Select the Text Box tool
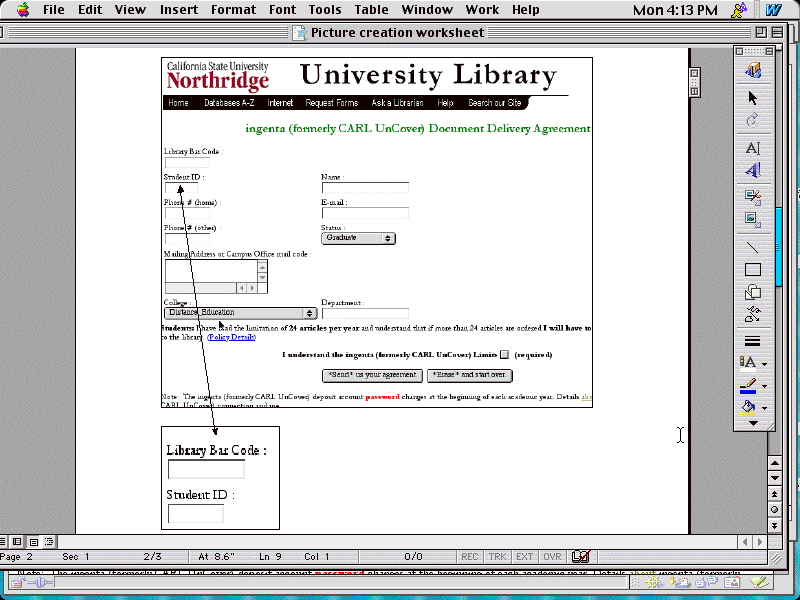 753,148
